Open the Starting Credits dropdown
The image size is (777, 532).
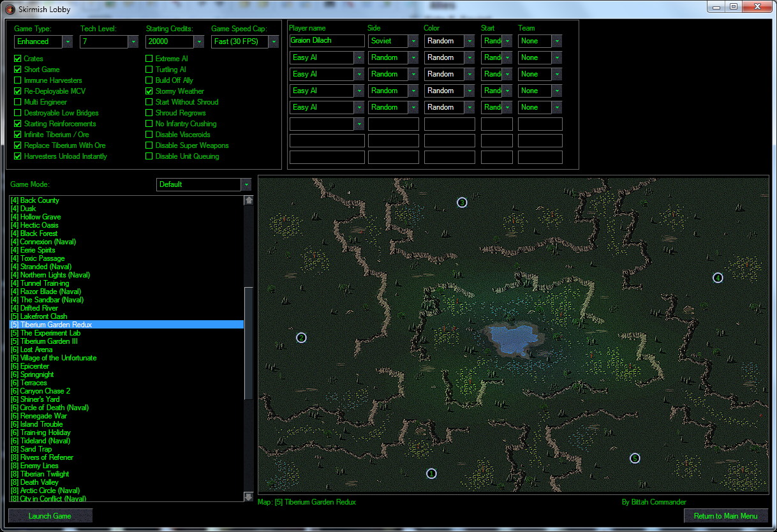(x=200, y=41)
